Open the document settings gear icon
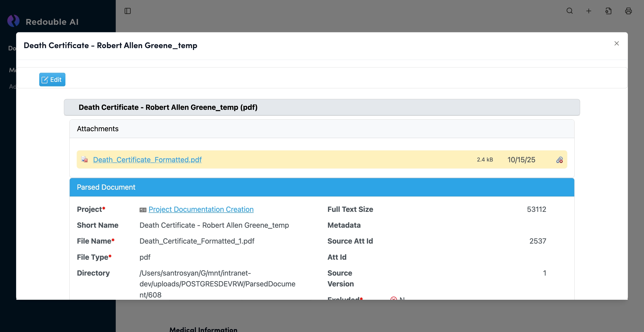644x332 pixels. click(x=608, y=11)
